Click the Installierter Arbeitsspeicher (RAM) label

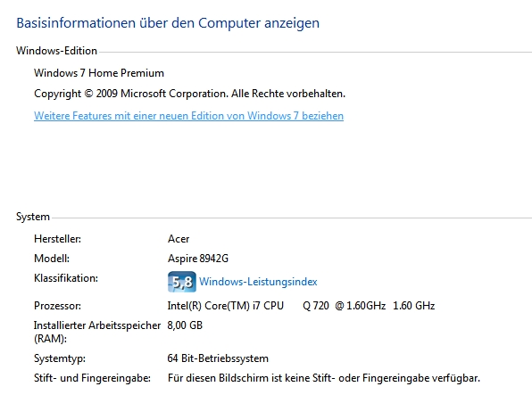click(x=97, y=332)
